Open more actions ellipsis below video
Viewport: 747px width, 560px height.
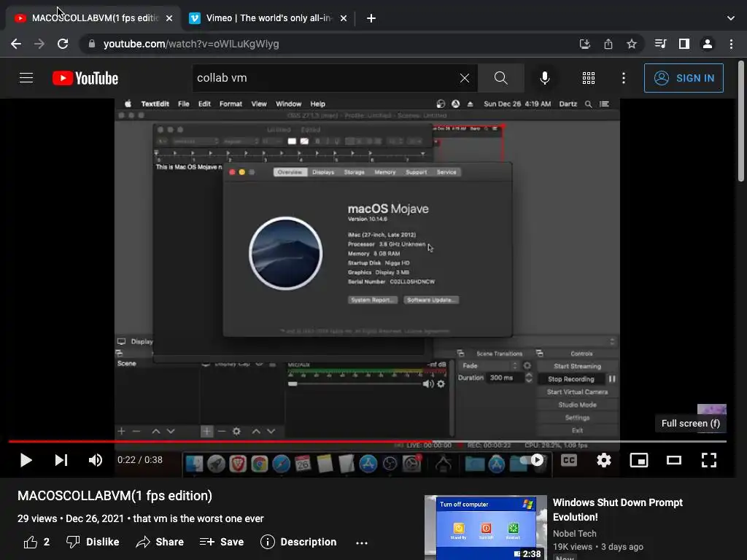pos(362,542)
